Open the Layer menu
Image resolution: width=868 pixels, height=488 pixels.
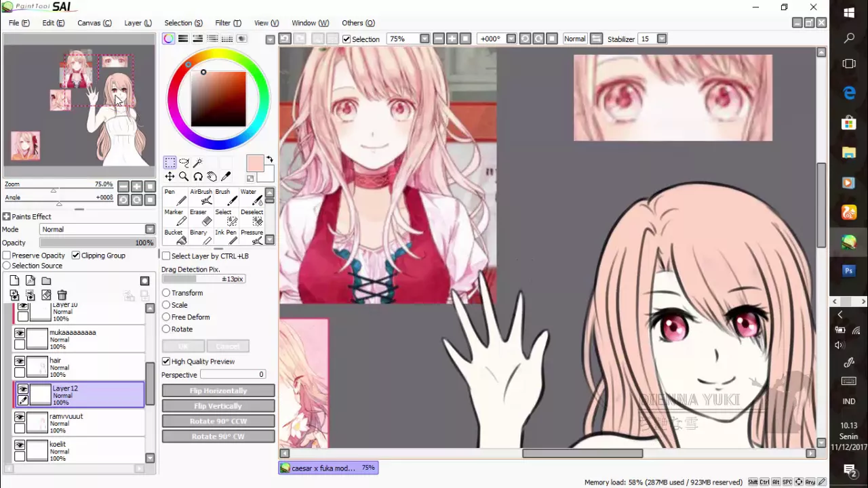pos(138,23)
